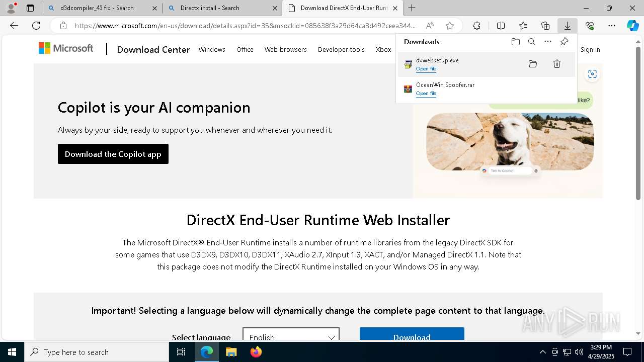Click the Sign in link

[x=590, y=49]
